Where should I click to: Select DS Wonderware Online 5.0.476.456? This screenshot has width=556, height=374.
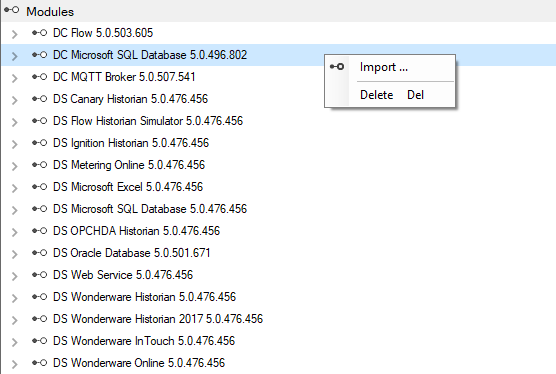139,363
